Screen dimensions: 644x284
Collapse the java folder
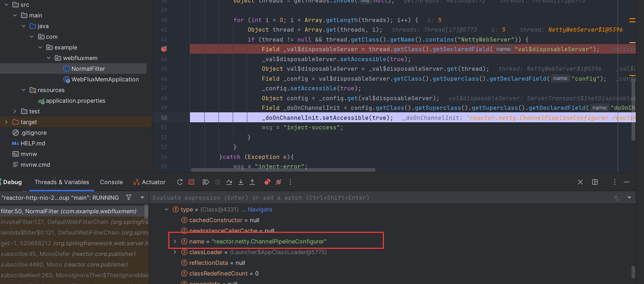pos(23,26)
